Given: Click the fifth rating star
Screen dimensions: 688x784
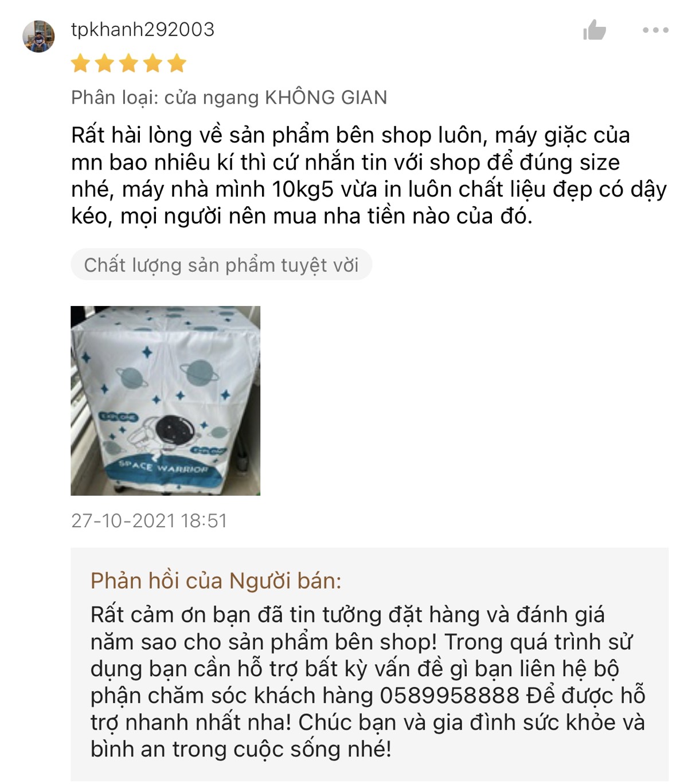Looking at the screenshot, I should point(177,63).
